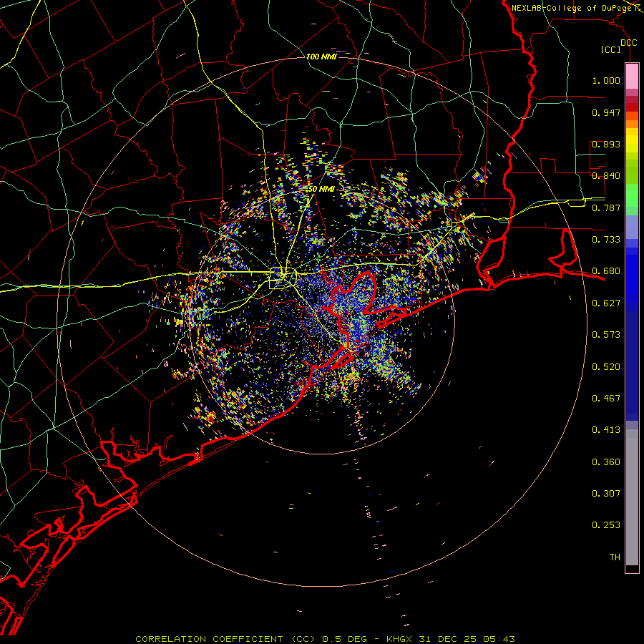Click the 0.893 scale value
The width and height of the screenshot is (644, 644).
(x=606, y=144)
